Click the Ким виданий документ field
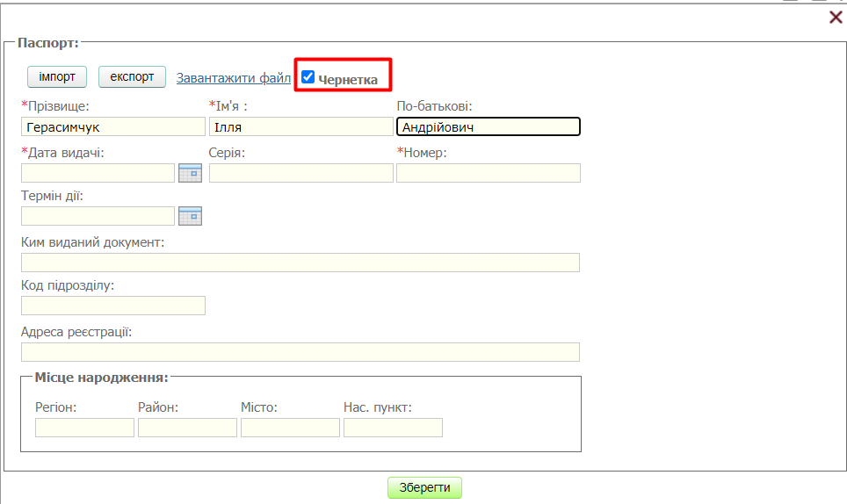This screenshot has width=847, height=504. [300, 263]
